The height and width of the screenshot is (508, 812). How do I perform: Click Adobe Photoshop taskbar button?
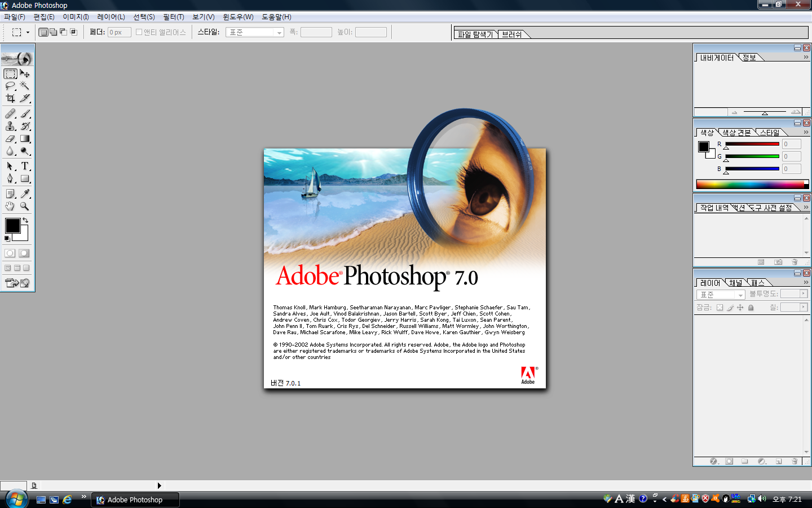pyautogui.click(x=135, y=500)
